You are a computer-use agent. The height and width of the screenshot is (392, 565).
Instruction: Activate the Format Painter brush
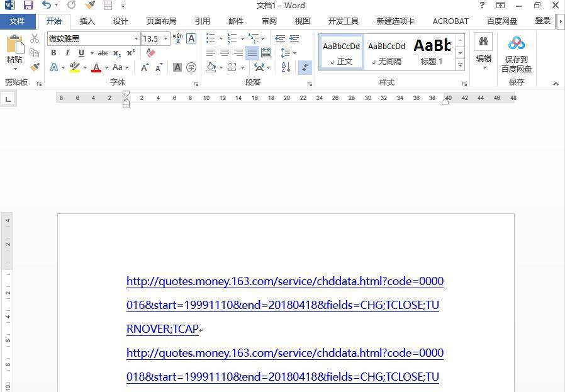click(35, 67)
